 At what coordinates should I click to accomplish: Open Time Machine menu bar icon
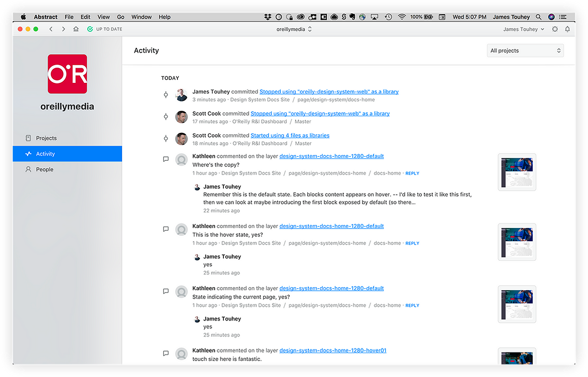pyautogui.click(x=388, y=17)
